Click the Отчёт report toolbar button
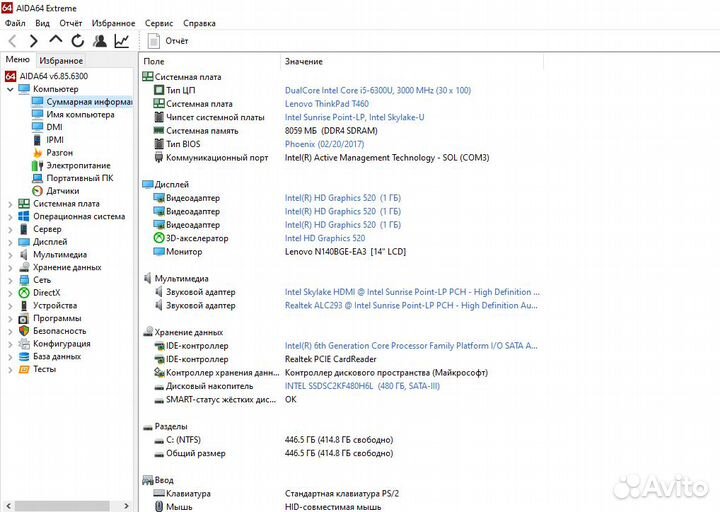 tap(168, 41)
